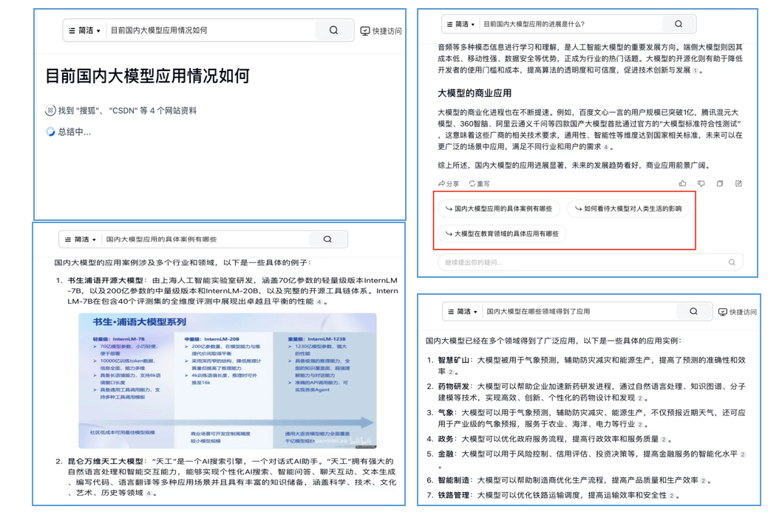
Task: Click the bold text 书生浦语开源大模型
Action: (106, 280)
